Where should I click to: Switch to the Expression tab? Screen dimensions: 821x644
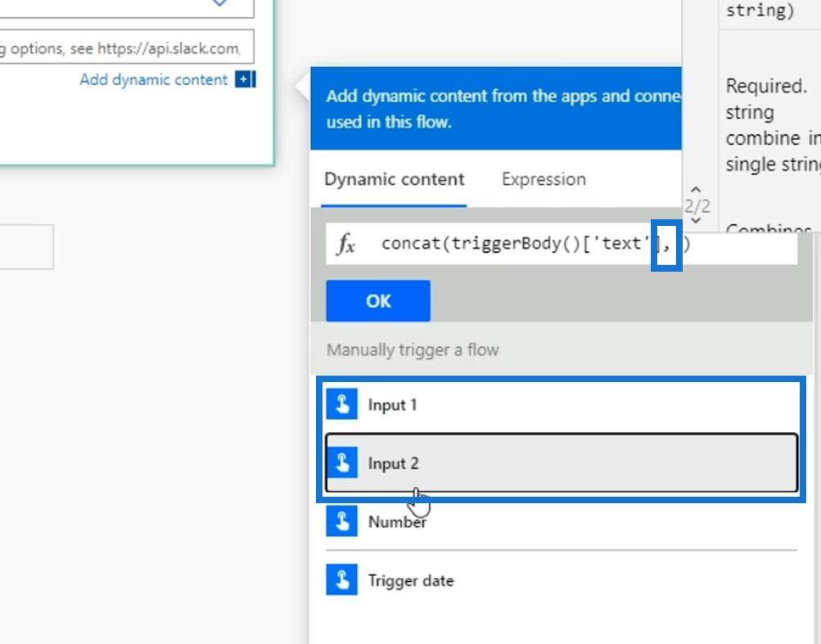[x=544, y=179]
